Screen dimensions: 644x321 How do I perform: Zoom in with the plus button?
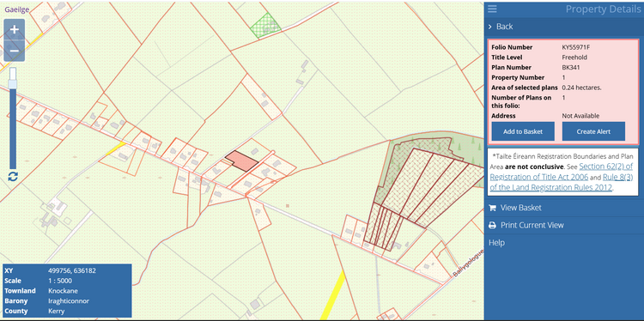15,29
